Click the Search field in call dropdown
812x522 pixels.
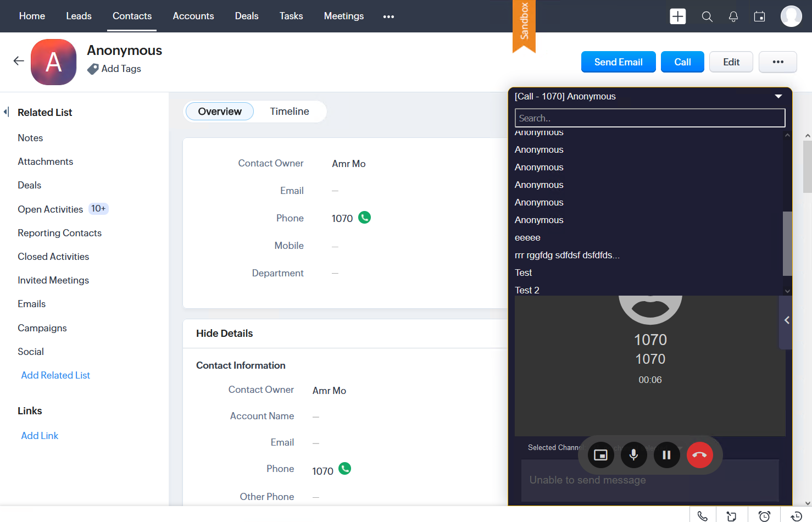[x=649, y=118]
